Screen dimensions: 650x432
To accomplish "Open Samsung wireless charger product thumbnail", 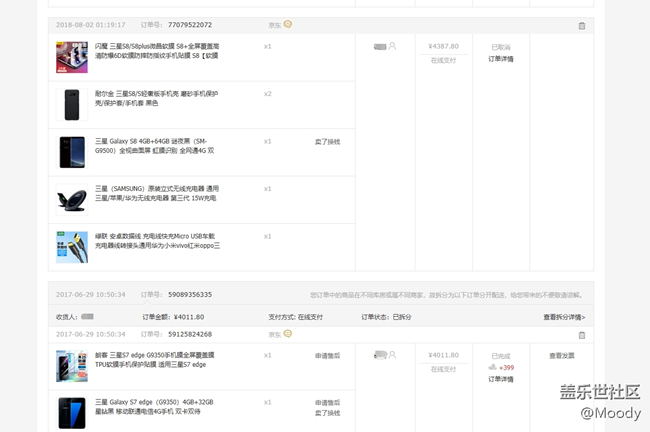I will click(x=71, y=199).
